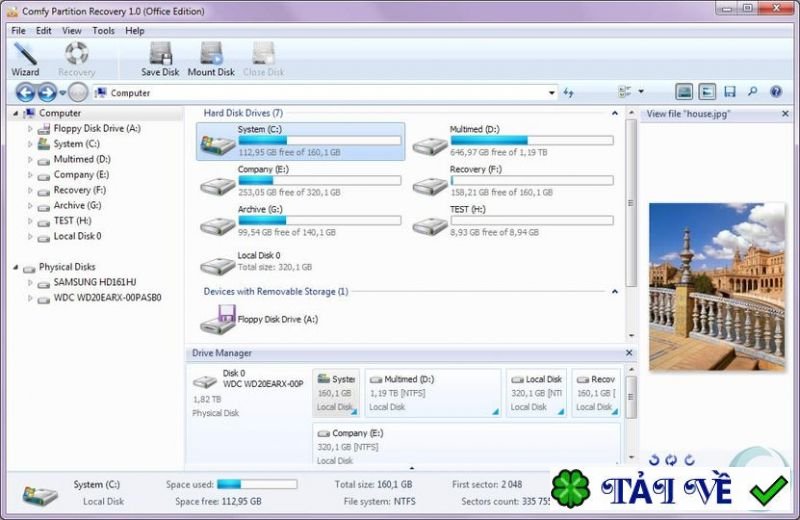Image resolution: width=800 pixels, height=520 pixels.
Task: Collapse the Hard Disk Drives group
Action: pyautogui.click(x=616, y=113)
